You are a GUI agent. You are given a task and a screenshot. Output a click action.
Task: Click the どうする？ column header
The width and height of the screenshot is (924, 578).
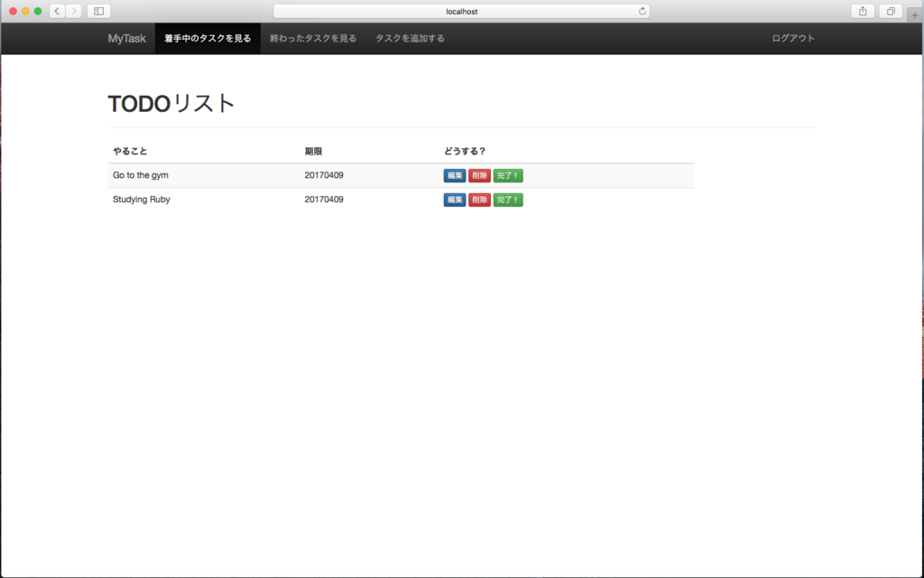[x=465, y=151]
